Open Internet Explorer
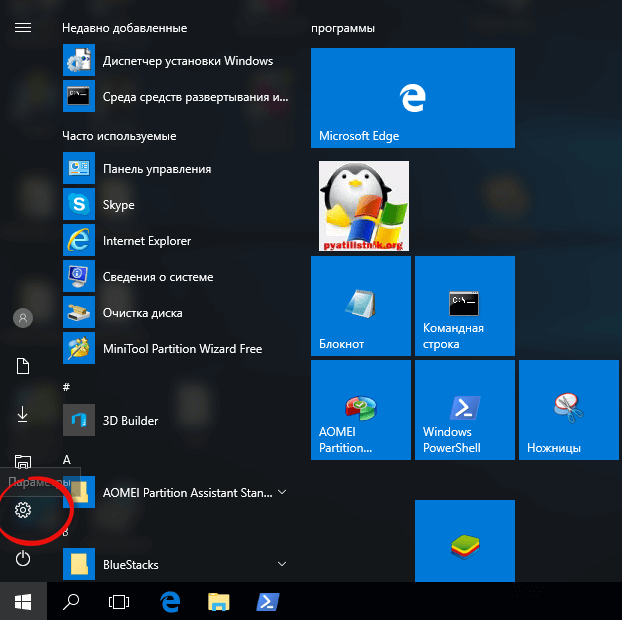This screenshot has height=620, width=622. point(176,240)
